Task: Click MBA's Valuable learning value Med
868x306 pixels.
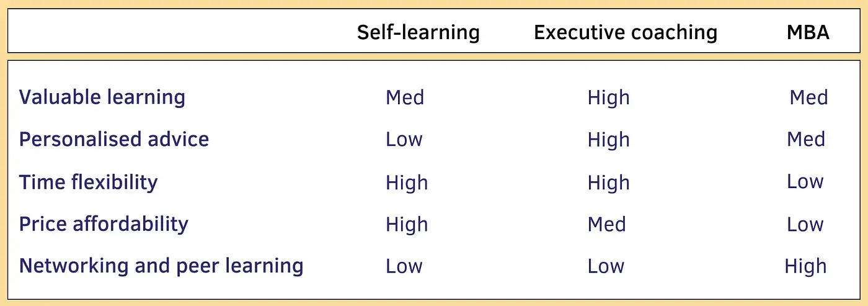Action: coord(808,97)
